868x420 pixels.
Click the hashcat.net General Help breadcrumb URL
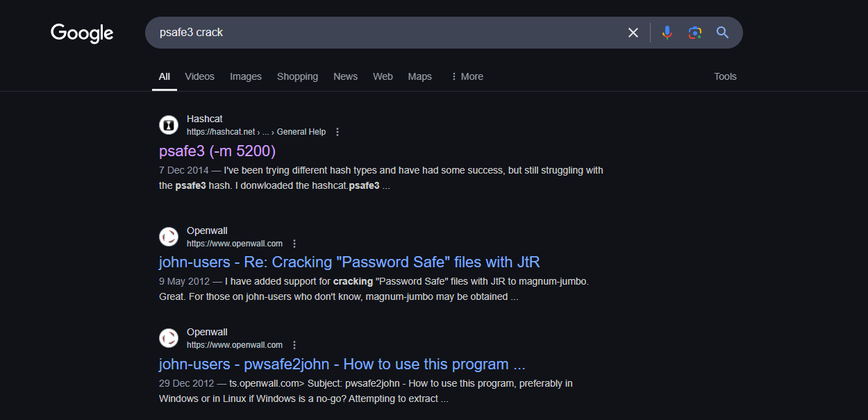click(256, 132)
